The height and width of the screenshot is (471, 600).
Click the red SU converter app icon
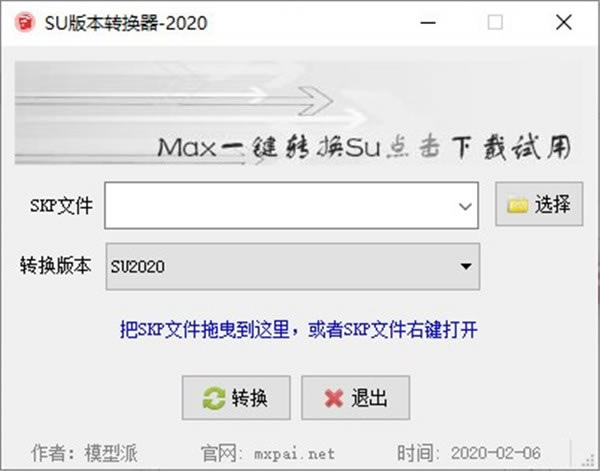coord(25,23)
